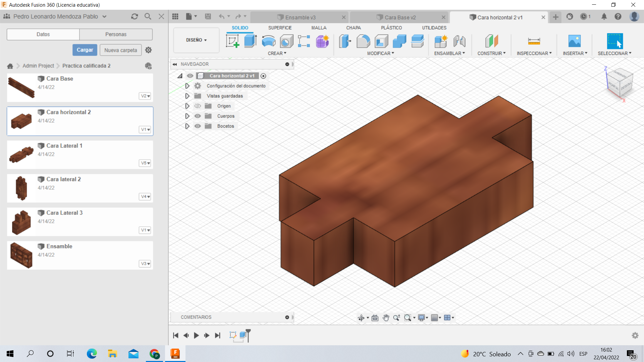
Task: Click the Joint tool in ENSAMBLAR
Action: click(x=459, y=41)
